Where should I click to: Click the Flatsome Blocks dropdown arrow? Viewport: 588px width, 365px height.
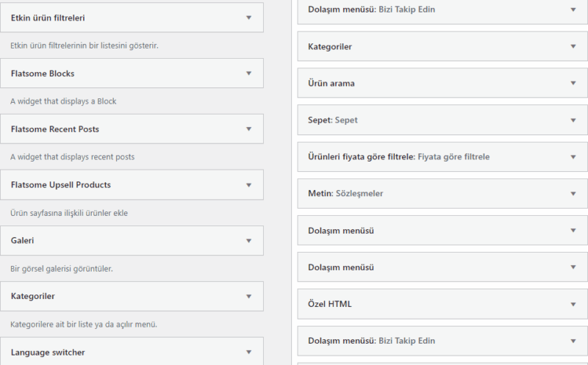pyautogui.click(x=249, y=73)
